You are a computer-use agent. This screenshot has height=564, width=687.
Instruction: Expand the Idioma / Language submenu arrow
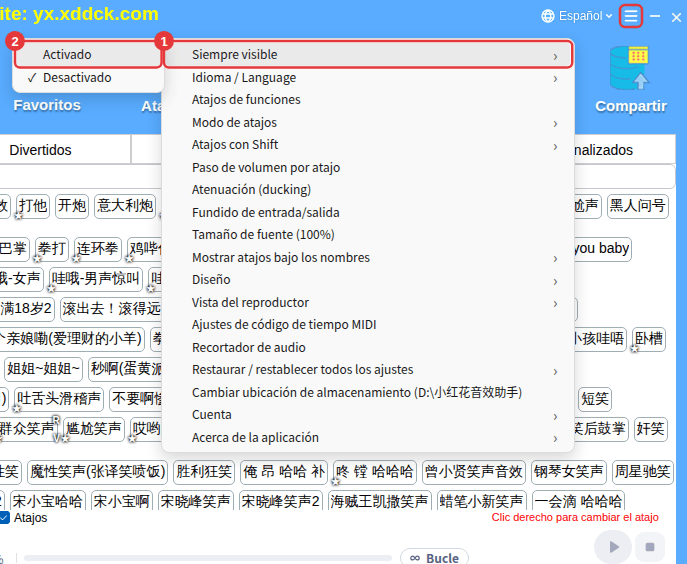[x=555, y=79]
